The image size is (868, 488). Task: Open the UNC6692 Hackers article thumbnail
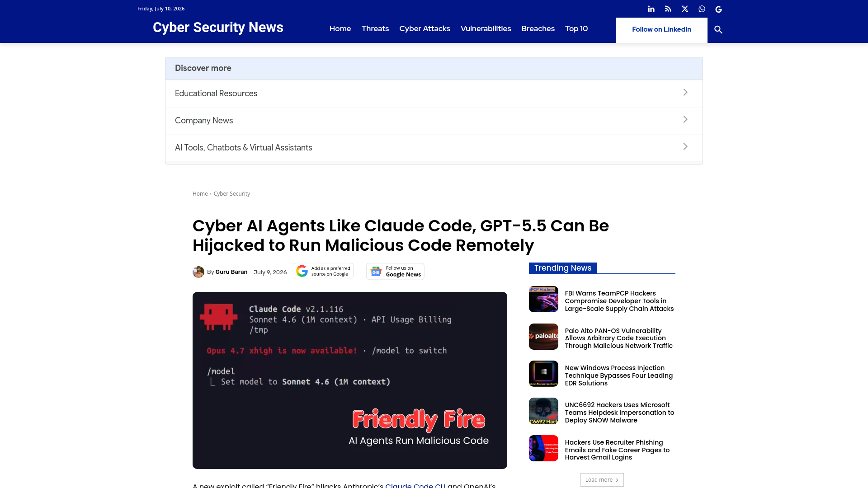pos(543,411)
